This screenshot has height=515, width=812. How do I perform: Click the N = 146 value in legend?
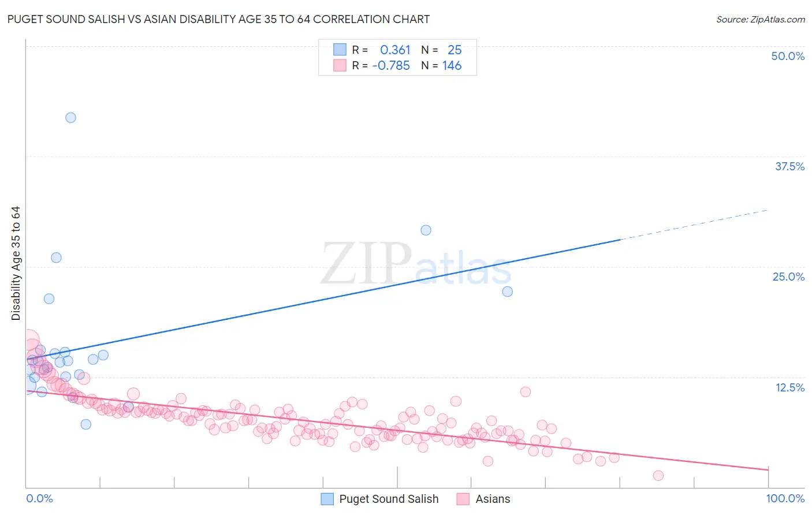pos(441,65)
